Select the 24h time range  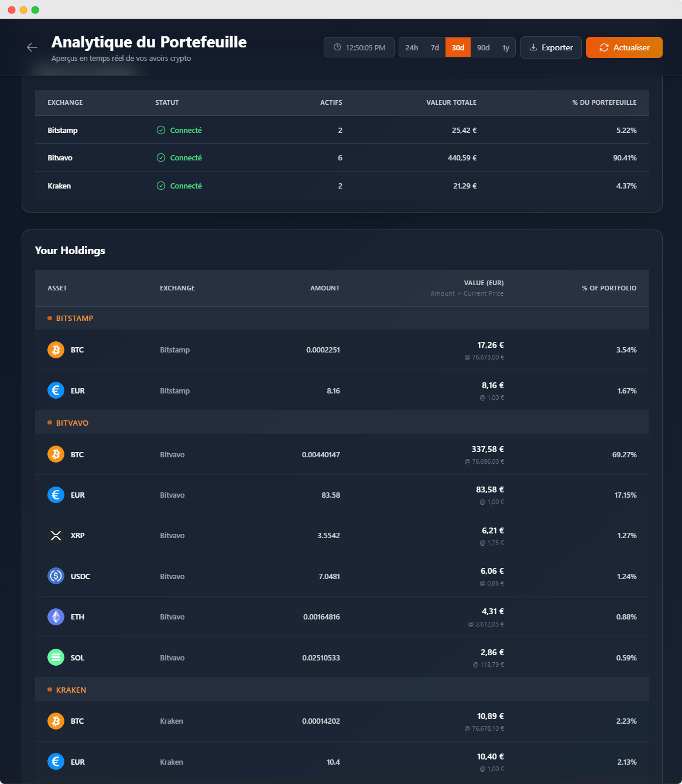pos(412,47)
